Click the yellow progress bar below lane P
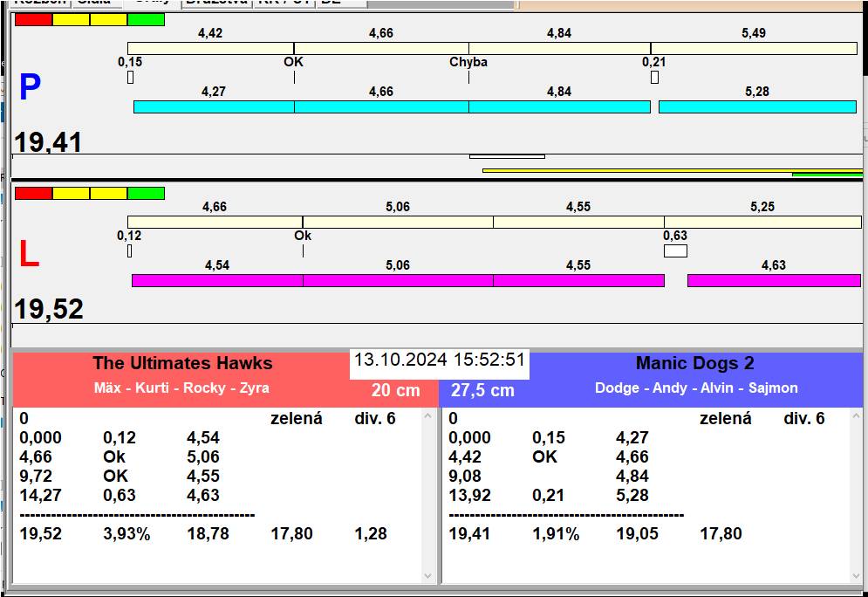Viewport: 868px width, 597px height. pos(673,170)
